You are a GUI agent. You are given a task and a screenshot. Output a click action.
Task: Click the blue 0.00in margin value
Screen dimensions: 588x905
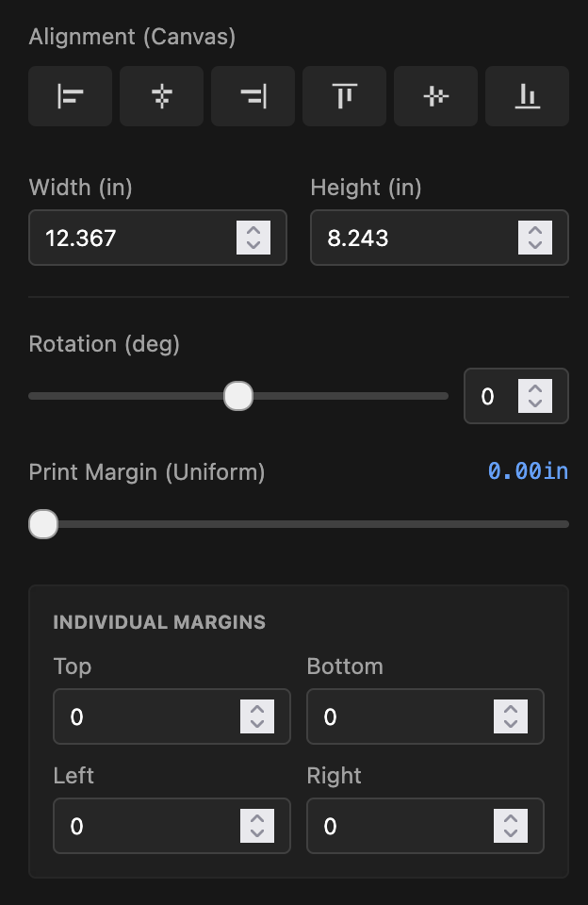point(527,471)
